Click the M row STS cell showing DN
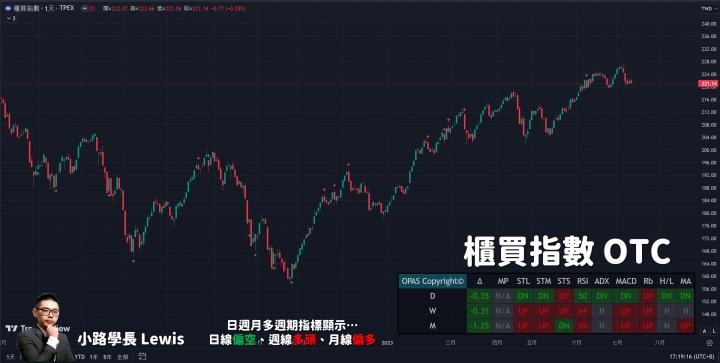 564,326
